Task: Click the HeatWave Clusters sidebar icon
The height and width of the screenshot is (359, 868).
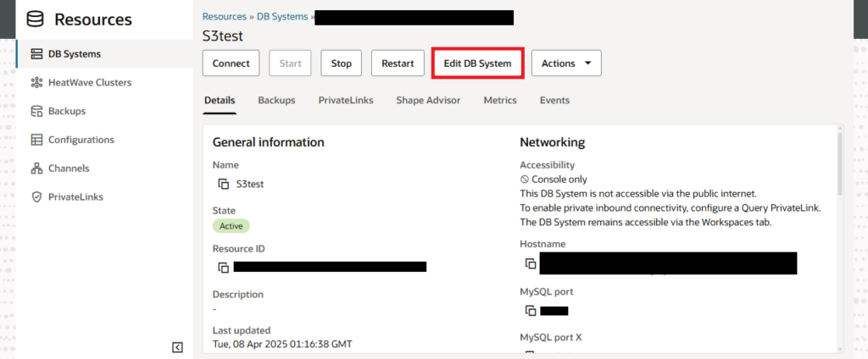Action: point(36,83)
